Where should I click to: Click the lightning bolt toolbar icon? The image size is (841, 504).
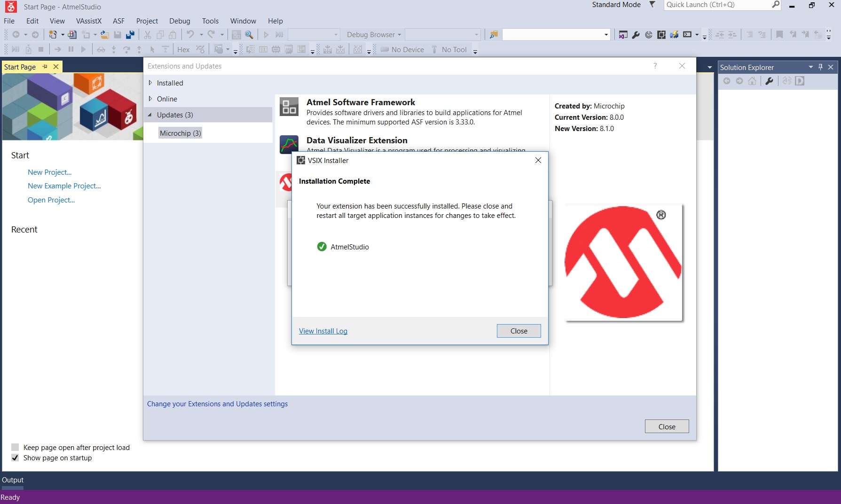point(674,35)
